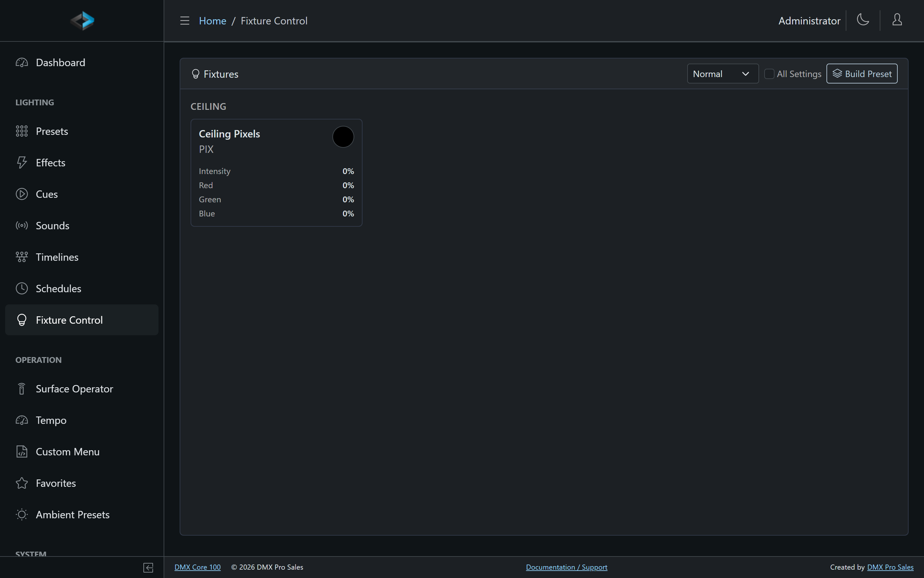Screen dimensions: 924x578
Task: Open the DMX Core 100 footer link
Action: coord(197,567)
